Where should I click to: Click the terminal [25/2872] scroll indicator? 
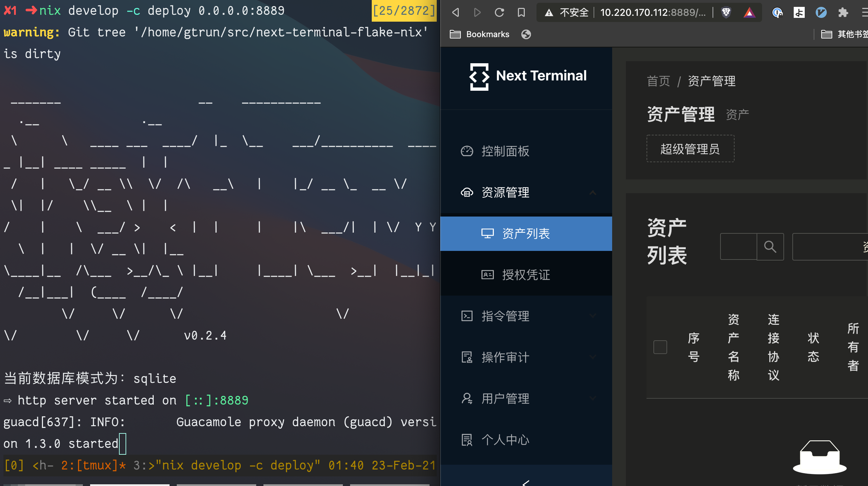404,11
